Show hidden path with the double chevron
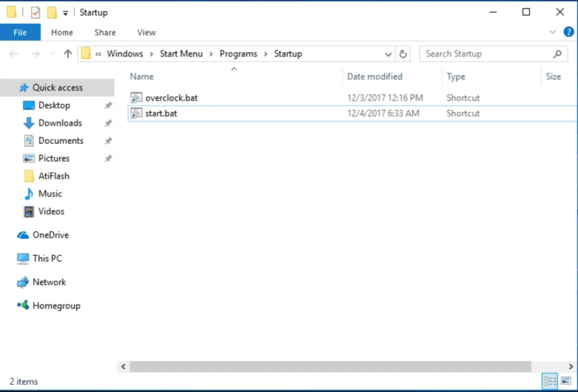The image size is (578, 392). [x=98, y=54]
